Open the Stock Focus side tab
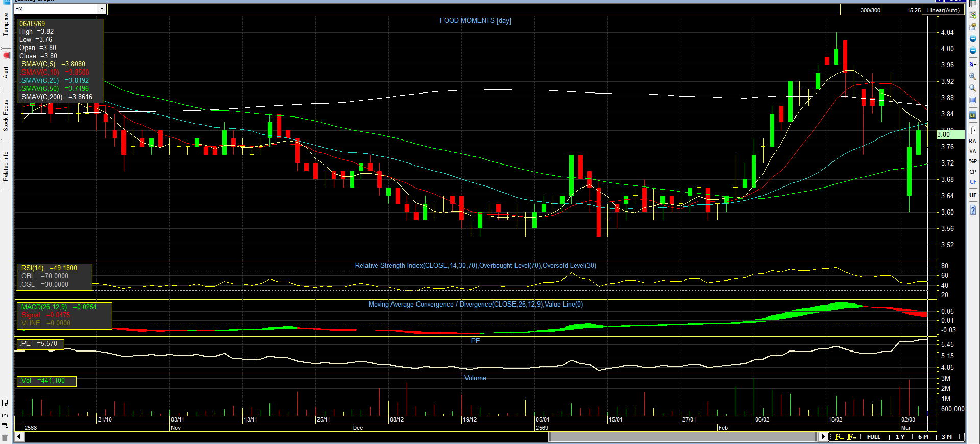The image size is (980, 444). pyautogui.click(x=6, y=115)
